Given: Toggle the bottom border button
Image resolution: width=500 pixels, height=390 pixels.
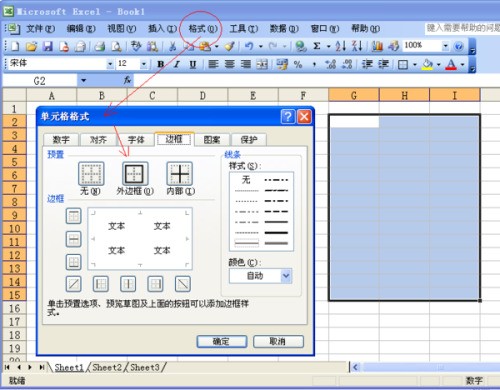Looking at the screenshot, I should click(74, 262).
